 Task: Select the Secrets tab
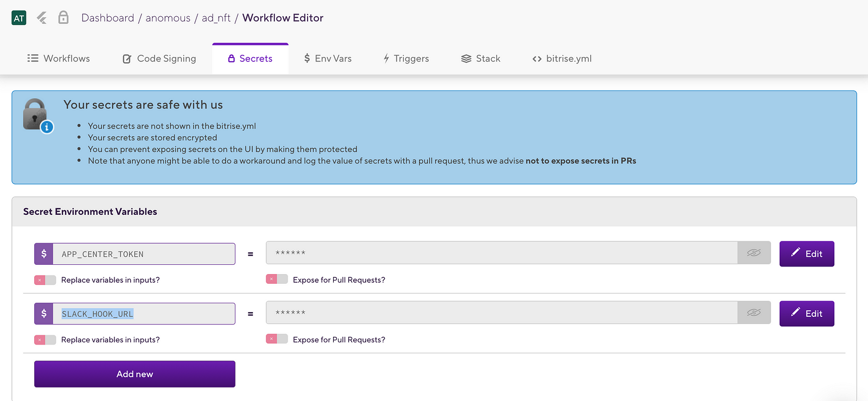[250, 59]
